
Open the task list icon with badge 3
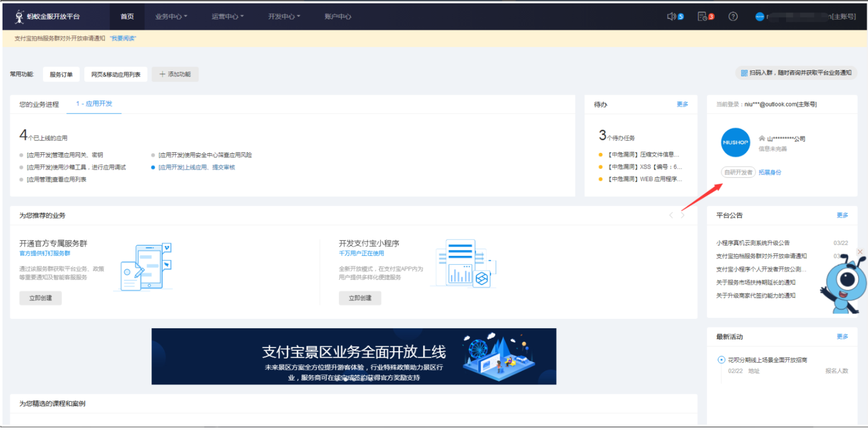[702, 16]
